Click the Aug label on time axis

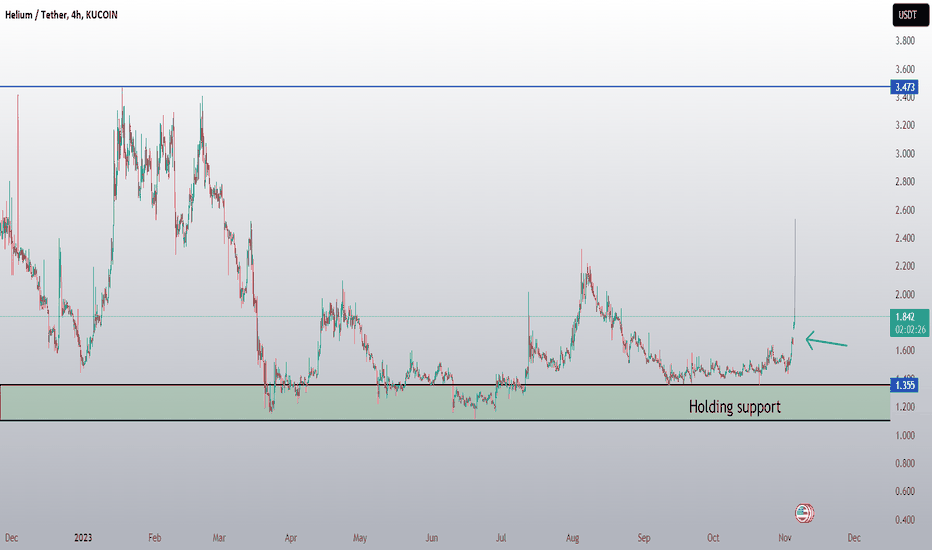[572, 538]
